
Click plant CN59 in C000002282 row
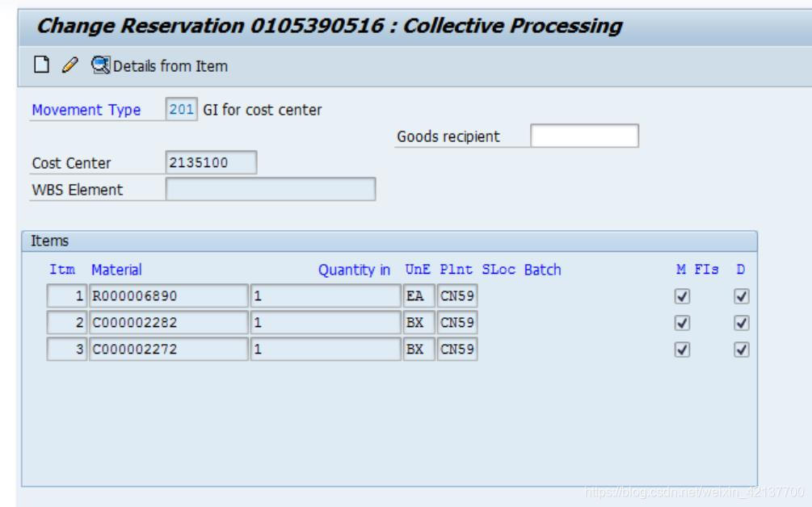pos(457,322)
